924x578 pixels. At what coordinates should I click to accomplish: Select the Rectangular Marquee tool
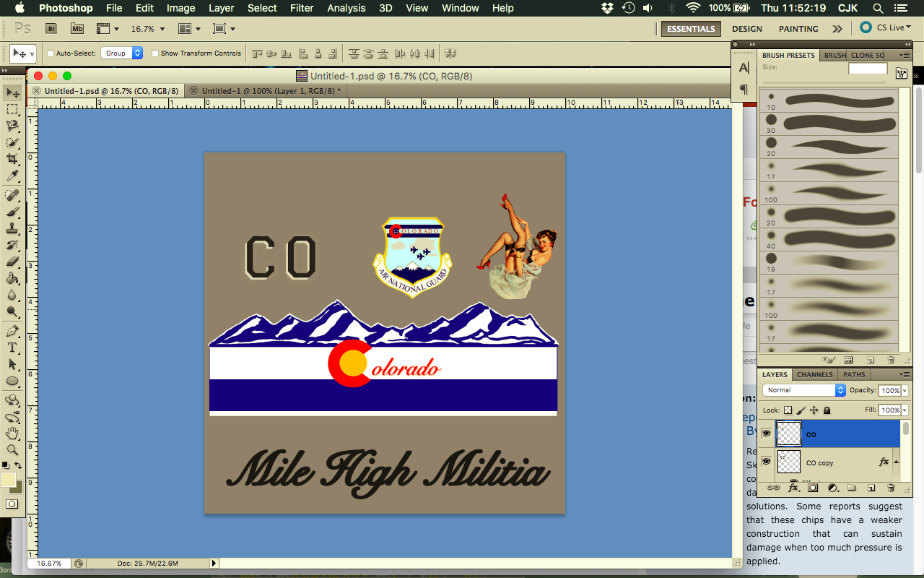coord(13,110)
